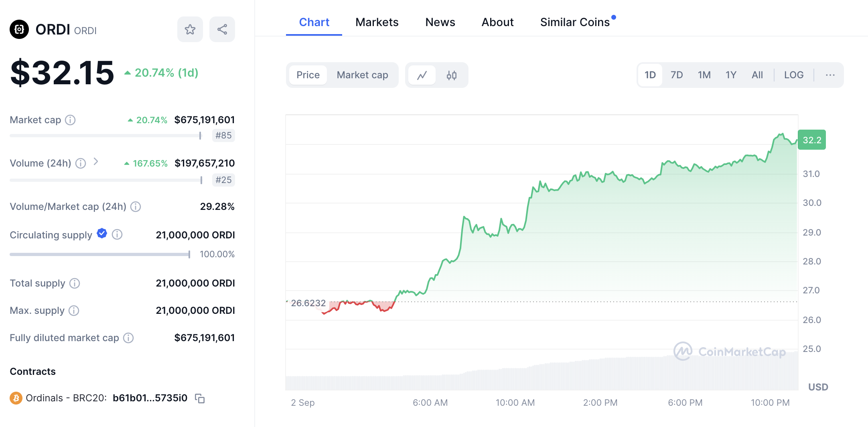The height and width of the screenshot is (427, 868).
Task: Click the circulating supply progress bar
Action: (x=100, y=254)
